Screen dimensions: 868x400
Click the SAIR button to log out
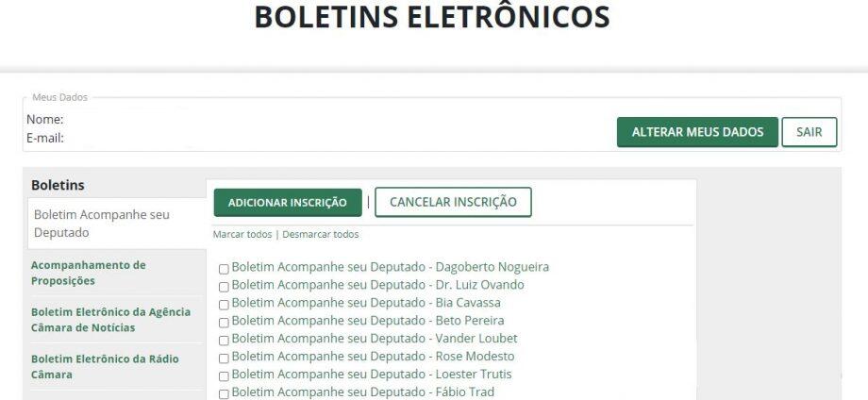(809, 132)
